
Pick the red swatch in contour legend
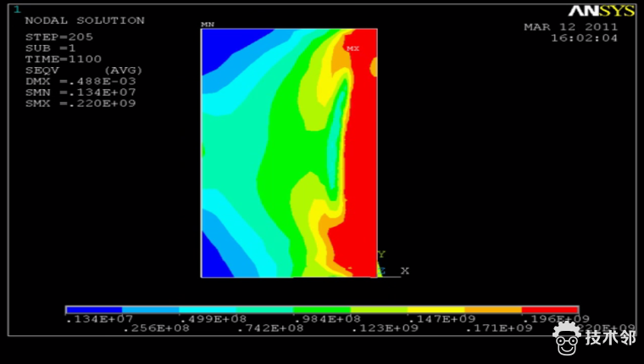(549, 311)
